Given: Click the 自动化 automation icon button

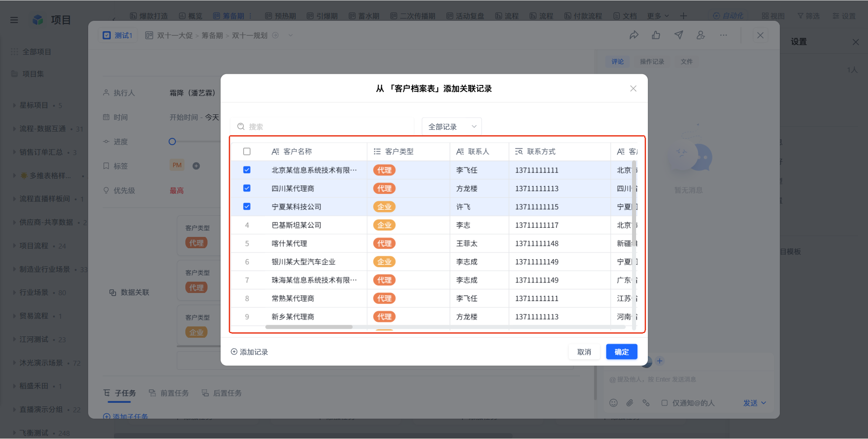Looking at the screenshot, I should [728, 16].
